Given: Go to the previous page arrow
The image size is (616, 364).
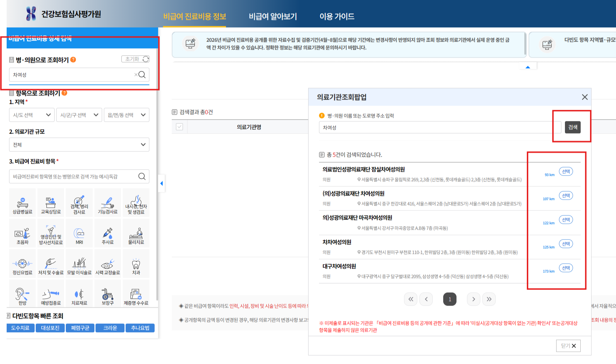Looking at the screenshot, I should click(x=426, y=299).
